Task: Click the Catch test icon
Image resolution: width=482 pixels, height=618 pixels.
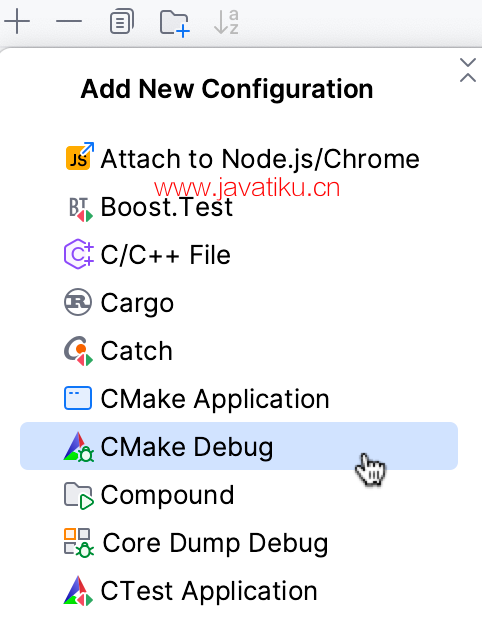Action: (x=78, y=351)
